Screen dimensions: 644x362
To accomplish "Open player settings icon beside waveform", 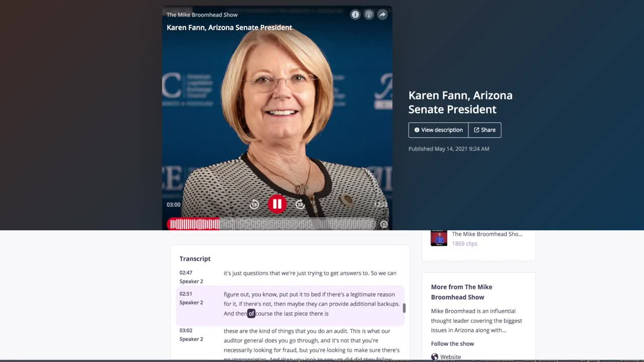I will coord(384,224).
